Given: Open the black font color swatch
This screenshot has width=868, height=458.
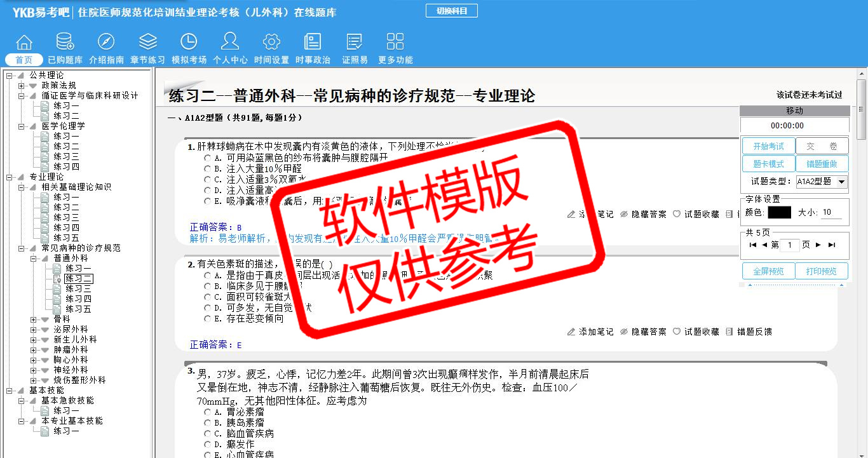Looking at the screenshot, I should [x=779, y=213].
